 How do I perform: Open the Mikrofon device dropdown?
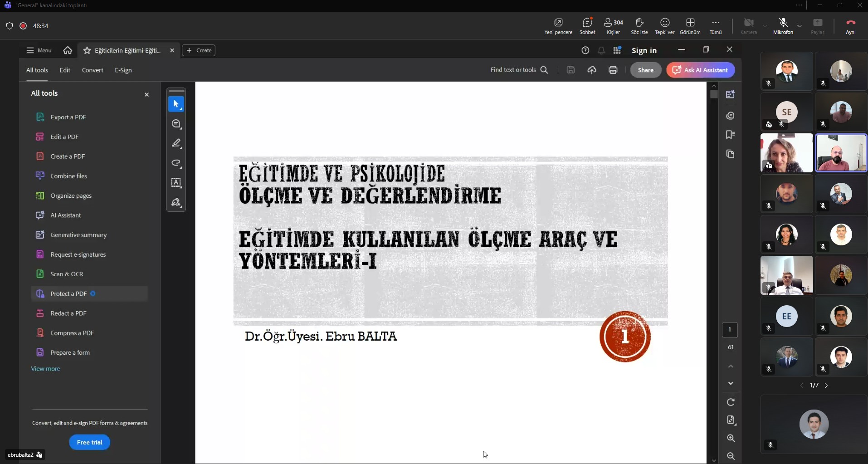(800, 26)
